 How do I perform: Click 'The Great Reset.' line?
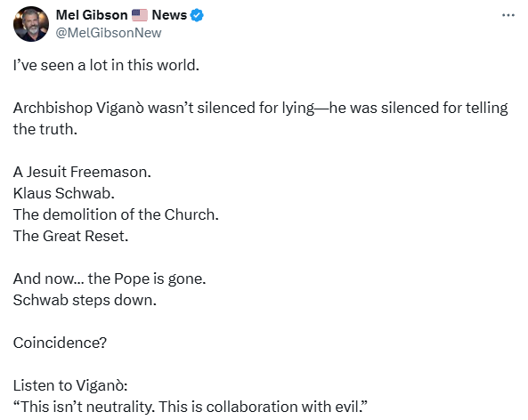70,236
